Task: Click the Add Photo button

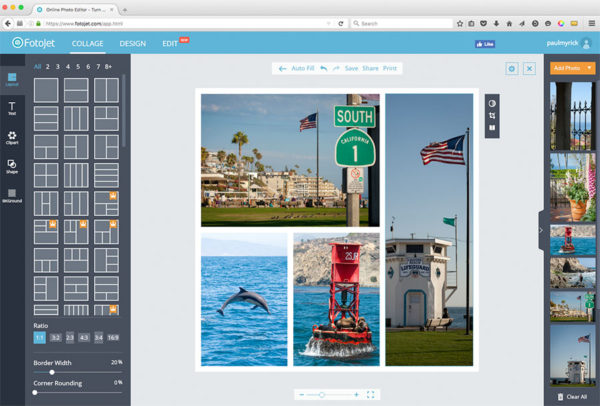Action: coord(567,68)
